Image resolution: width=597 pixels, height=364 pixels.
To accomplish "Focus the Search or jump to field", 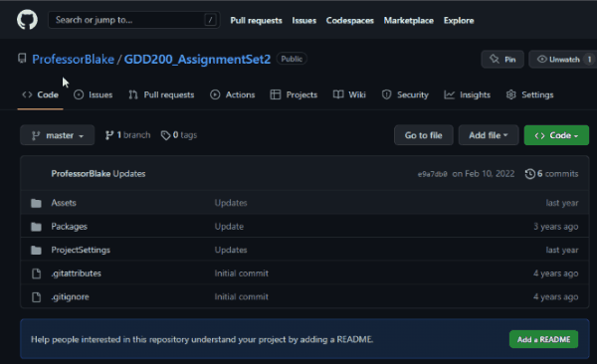I will 133,20.
